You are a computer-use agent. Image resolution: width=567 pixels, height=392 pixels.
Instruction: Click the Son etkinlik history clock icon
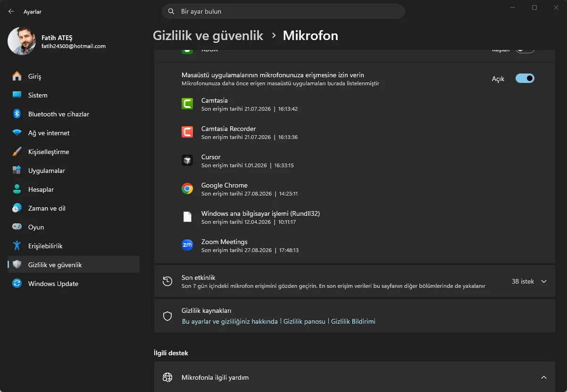[x=167, y=281]
